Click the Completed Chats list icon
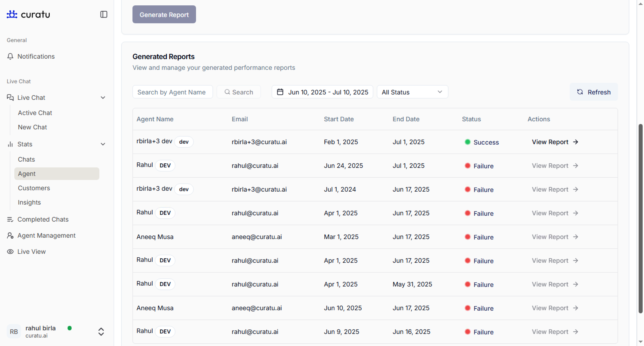This screenshot has width=644, height=346. pos(10,219)
